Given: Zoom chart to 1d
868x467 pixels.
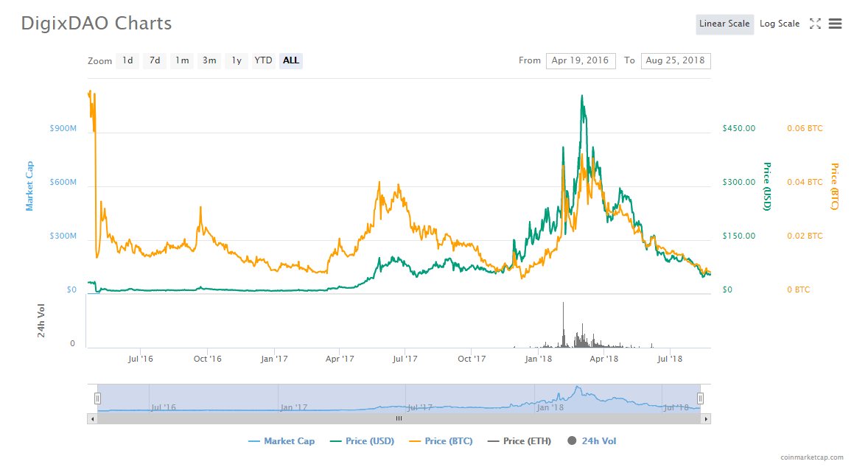Looking at the screenshot, I should tap(128, 61).
